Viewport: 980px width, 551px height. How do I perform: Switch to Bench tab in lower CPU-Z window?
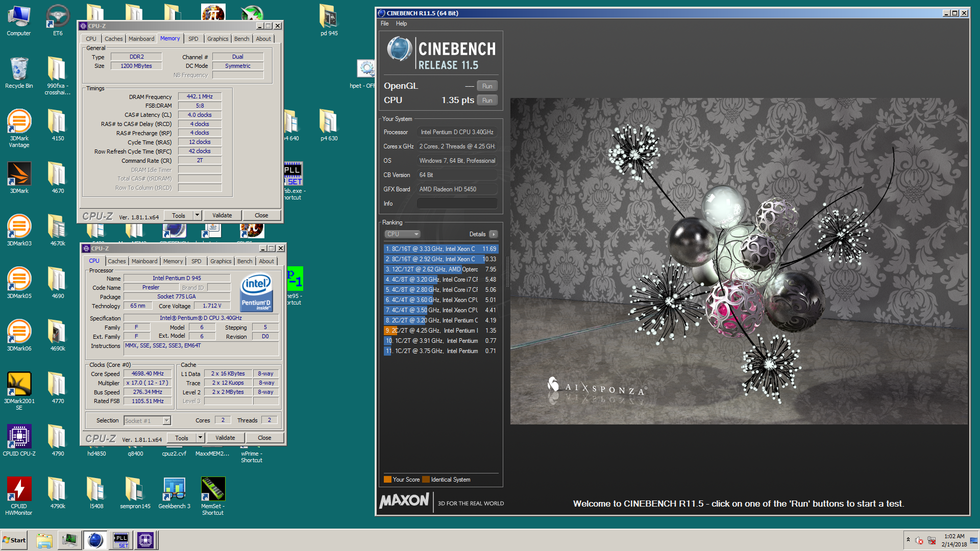[244, 261]
